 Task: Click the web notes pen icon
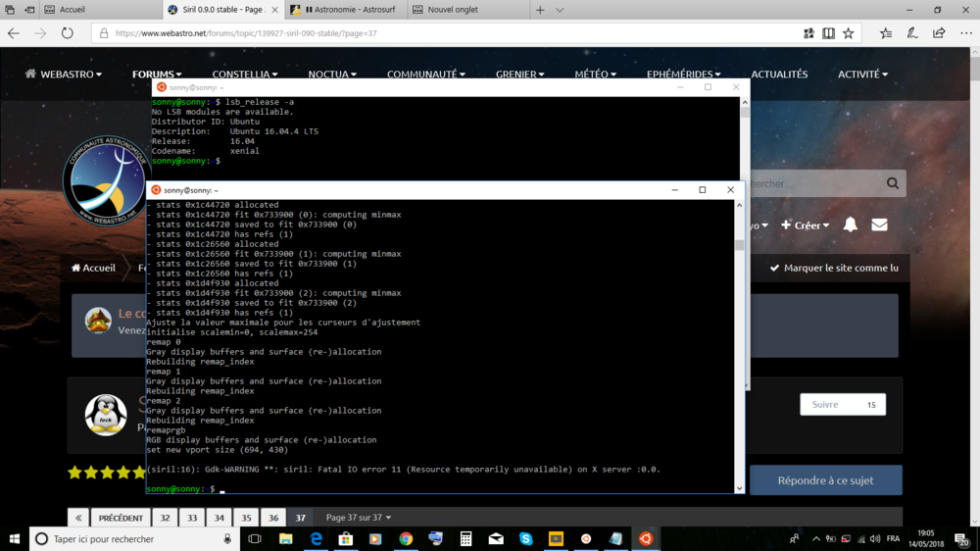click(912, 33)
